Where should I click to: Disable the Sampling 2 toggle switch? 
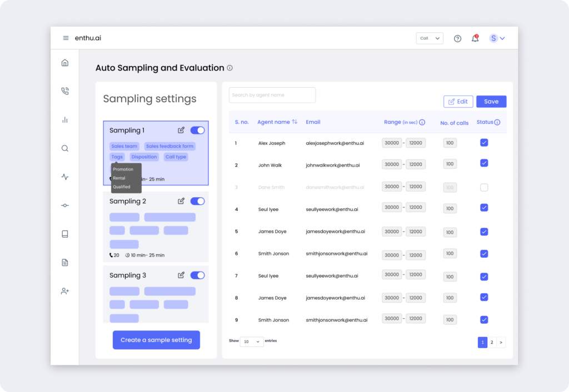coord(197,201)
